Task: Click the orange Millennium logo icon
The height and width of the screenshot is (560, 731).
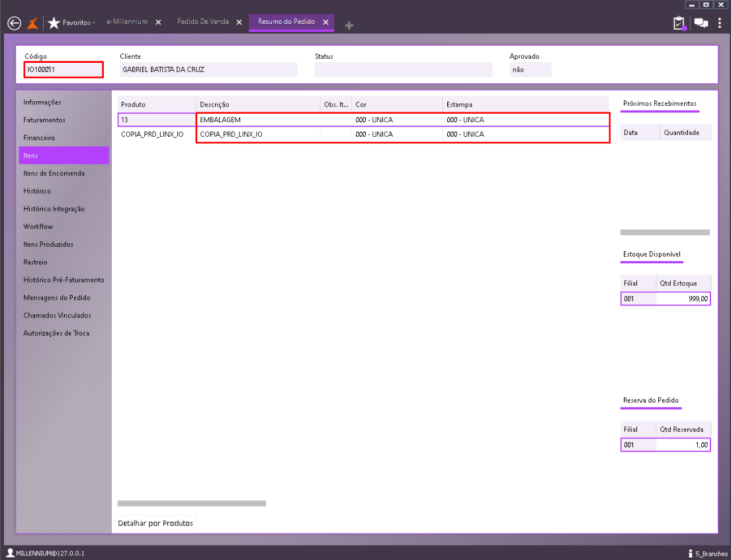Action: (32, 23)
